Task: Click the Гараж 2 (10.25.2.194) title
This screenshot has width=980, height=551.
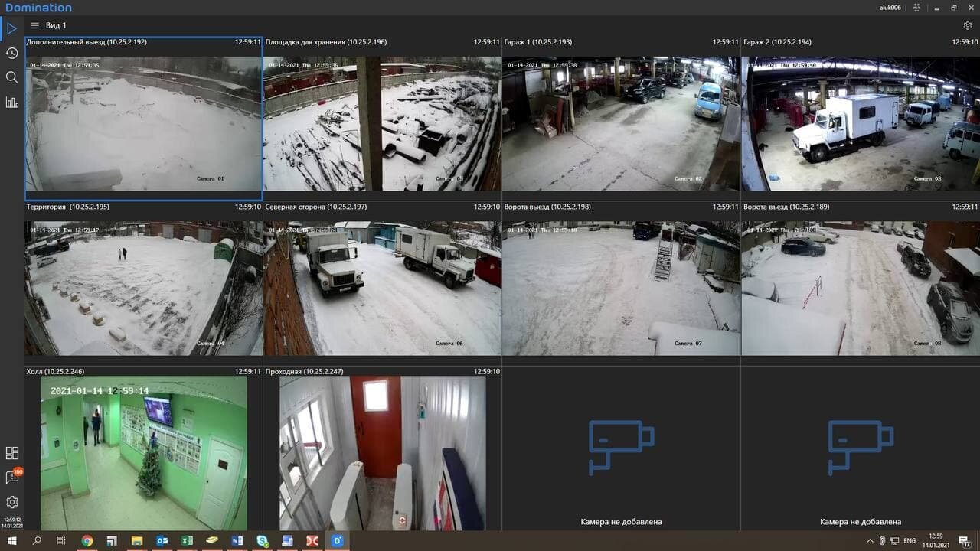Action: coord(777,42)
